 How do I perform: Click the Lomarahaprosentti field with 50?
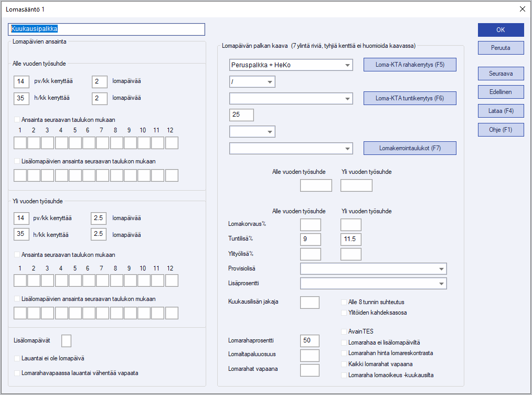tap(310, 340)
